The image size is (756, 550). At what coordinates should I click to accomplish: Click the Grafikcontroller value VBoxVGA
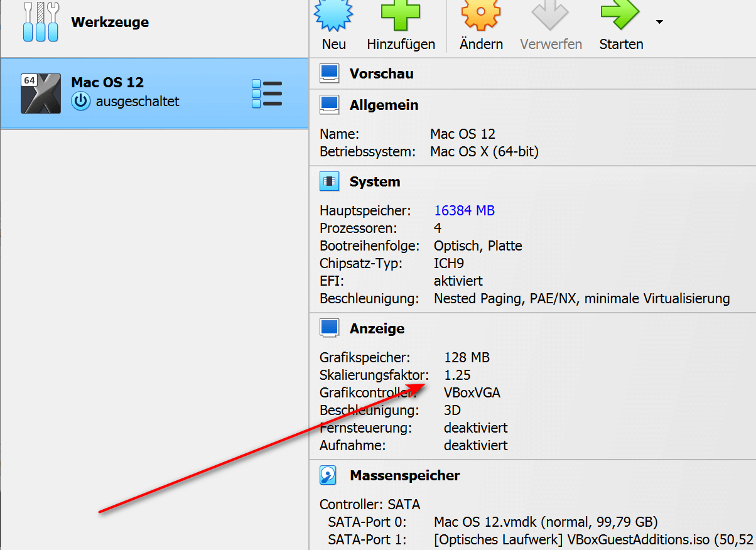point(472,392)
